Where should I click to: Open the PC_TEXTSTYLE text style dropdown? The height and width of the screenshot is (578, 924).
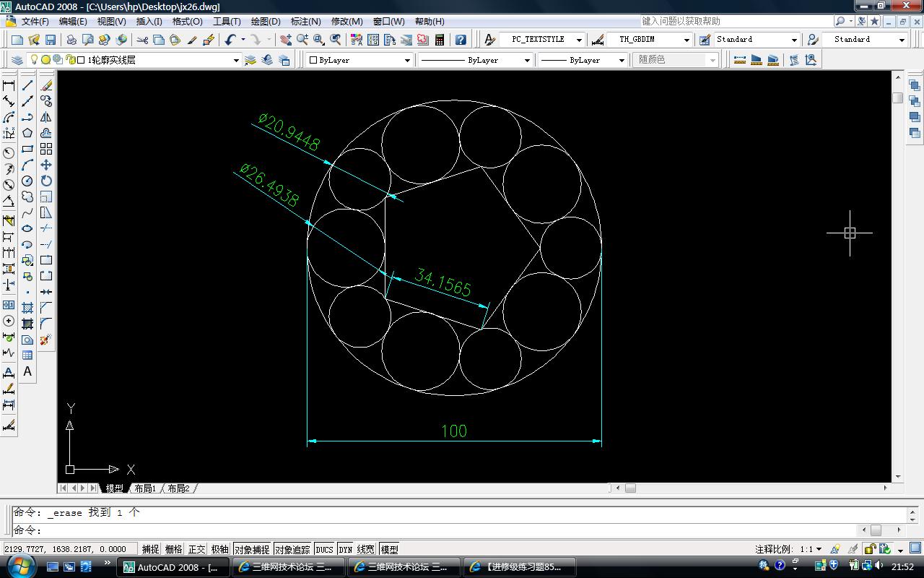click(x=579, y=40)
